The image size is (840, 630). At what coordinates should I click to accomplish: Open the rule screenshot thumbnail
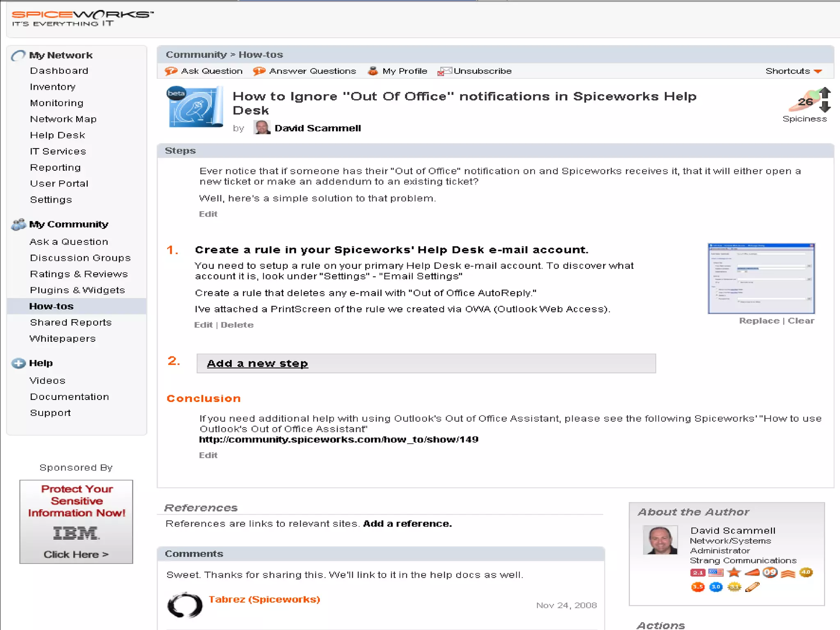click(x=761, y=278)
